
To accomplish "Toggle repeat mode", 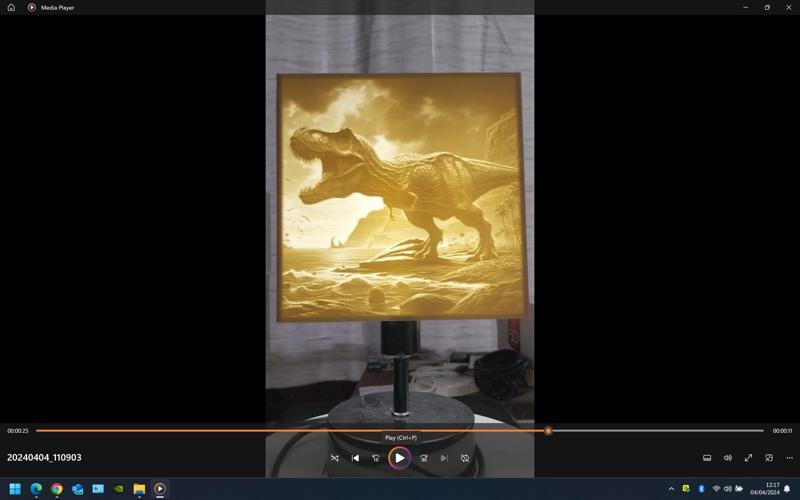I will [x=465, y=458].
